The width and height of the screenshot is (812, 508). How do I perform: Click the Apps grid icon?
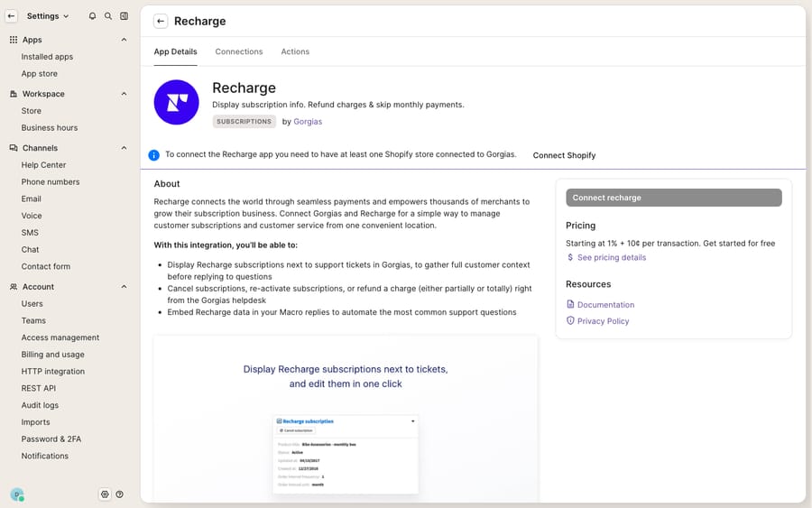(14, 40)
